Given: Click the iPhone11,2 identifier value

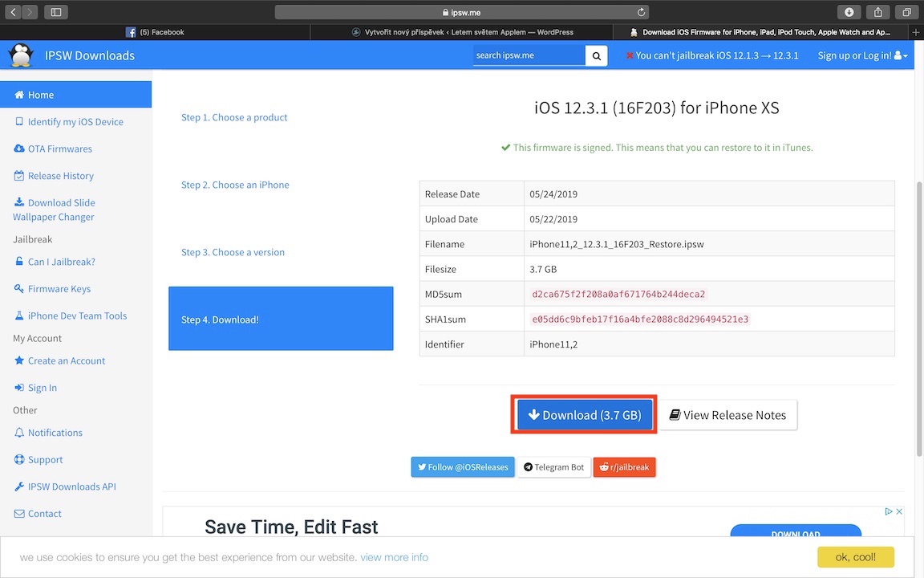Looking at the screenshot, I should [x=553, y=344].
